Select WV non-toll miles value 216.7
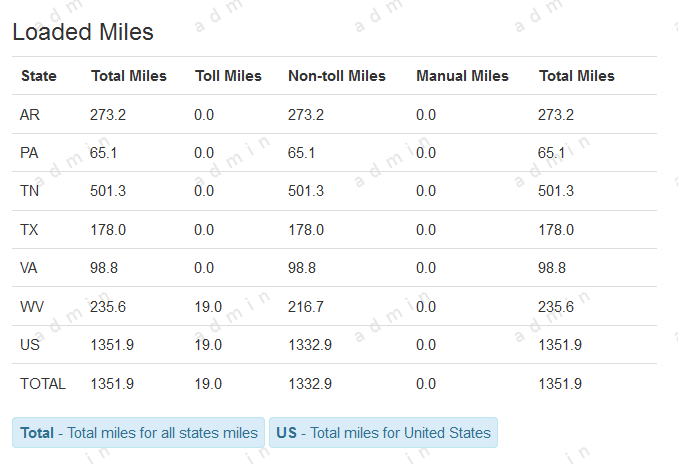The height and width of the screenshot is (464, 678). 306,307
